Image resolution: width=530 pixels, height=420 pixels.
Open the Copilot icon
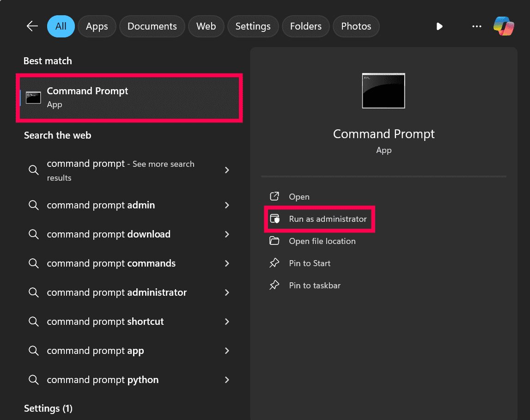click(503, 26)
